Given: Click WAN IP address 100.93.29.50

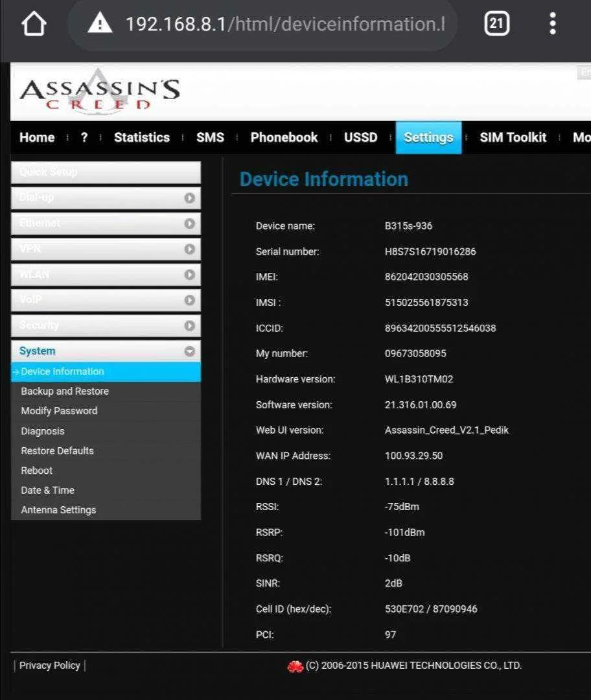Looking at the screenshot, I should point(414,456).
